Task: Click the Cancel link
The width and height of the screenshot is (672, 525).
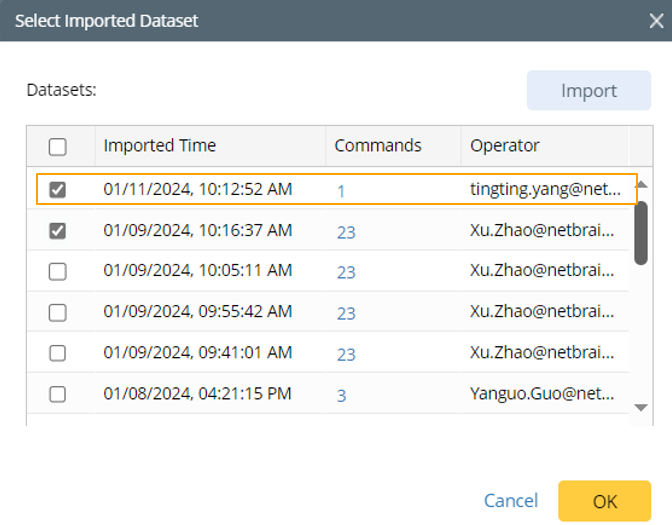Action: click(x=511, y=501)
